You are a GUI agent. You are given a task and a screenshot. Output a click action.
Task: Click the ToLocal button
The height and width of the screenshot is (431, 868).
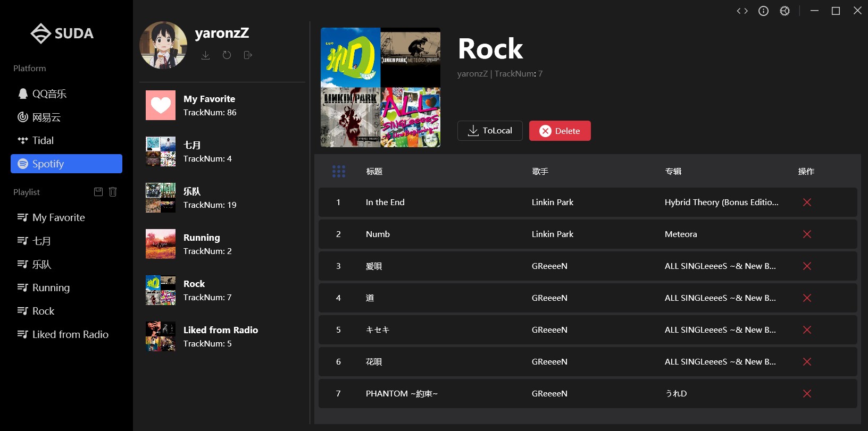click(490, 131)
